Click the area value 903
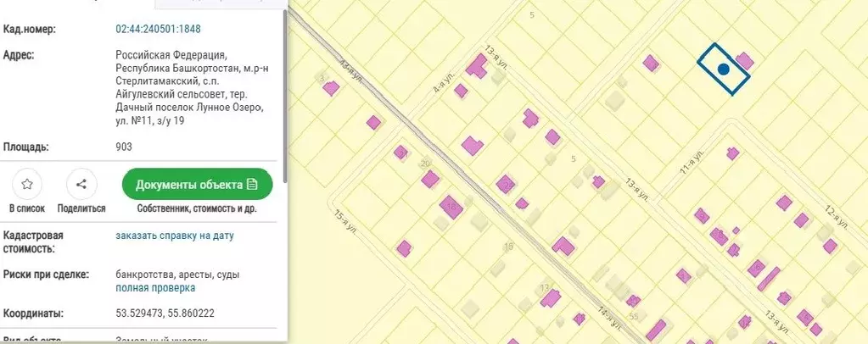 tap(124, 147)
